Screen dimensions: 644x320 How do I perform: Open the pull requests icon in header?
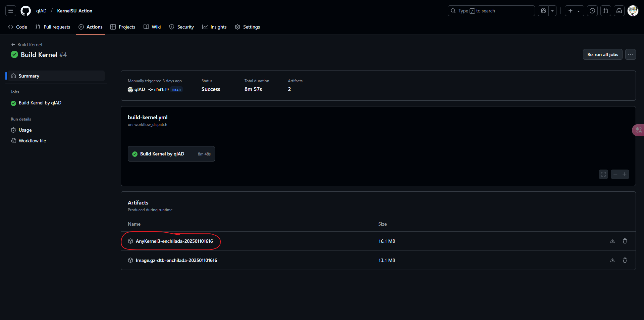[606, 11]
